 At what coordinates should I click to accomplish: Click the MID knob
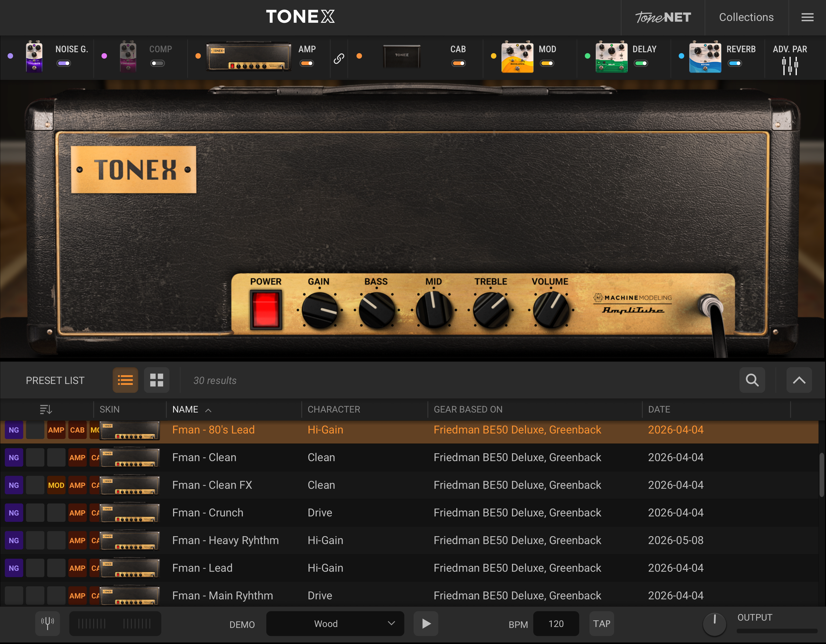[x=434, y=310]
